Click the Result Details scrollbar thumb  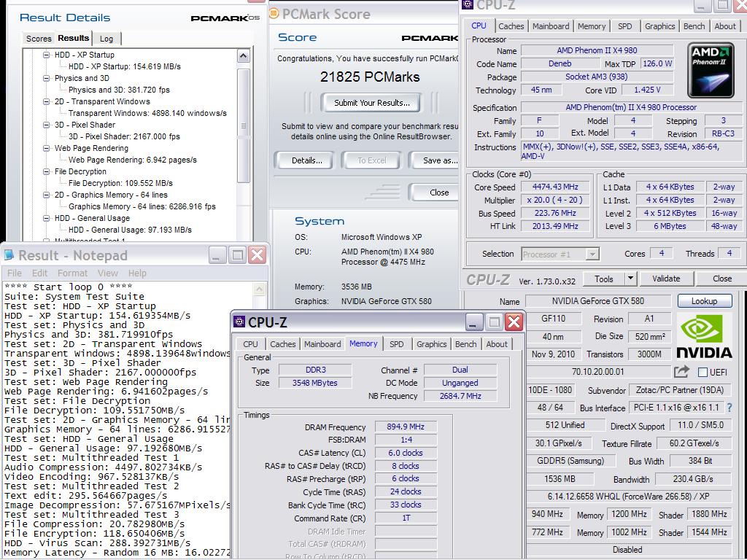[x=244, y=125]
